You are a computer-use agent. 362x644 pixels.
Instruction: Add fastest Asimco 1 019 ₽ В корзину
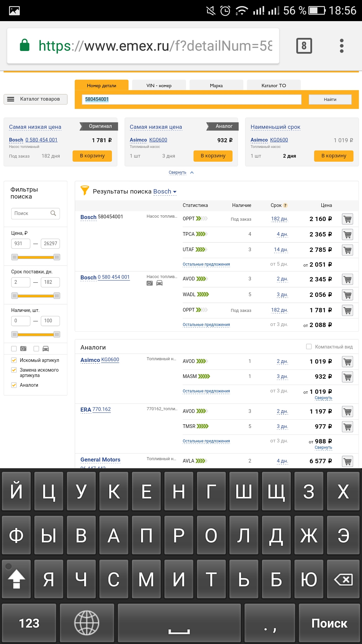334,156
